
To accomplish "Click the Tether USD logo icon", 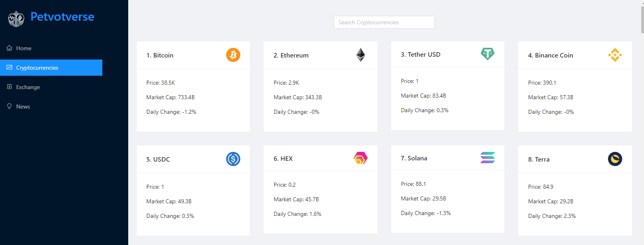I will pos(487,54).
